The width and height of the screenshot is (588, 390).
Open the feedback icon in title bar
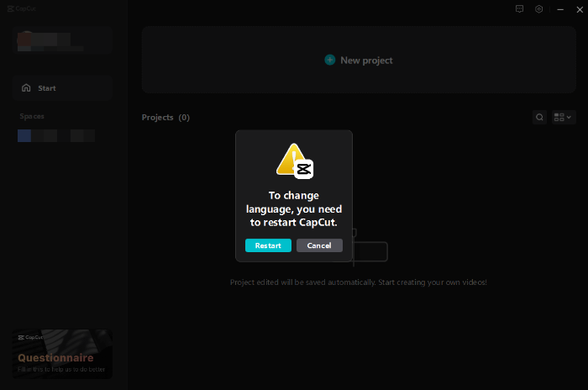point(519,9)
